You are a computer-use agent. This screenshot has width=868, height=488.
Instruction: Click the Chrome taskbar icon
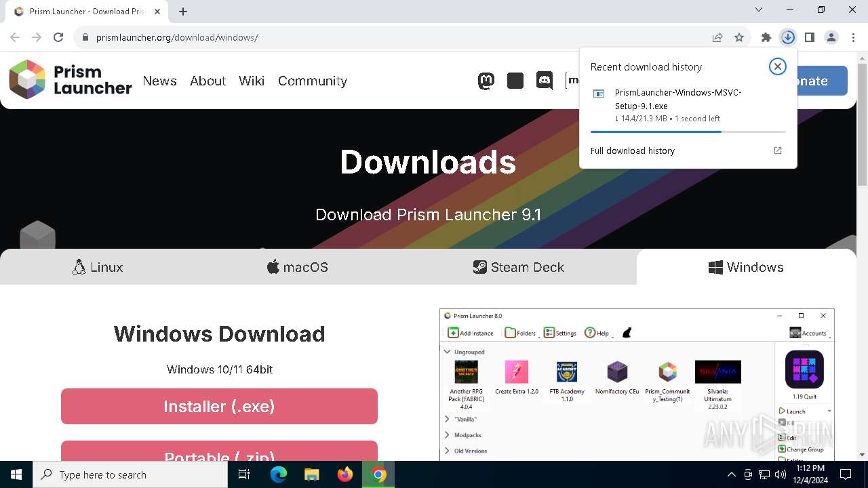coord(379,474)
